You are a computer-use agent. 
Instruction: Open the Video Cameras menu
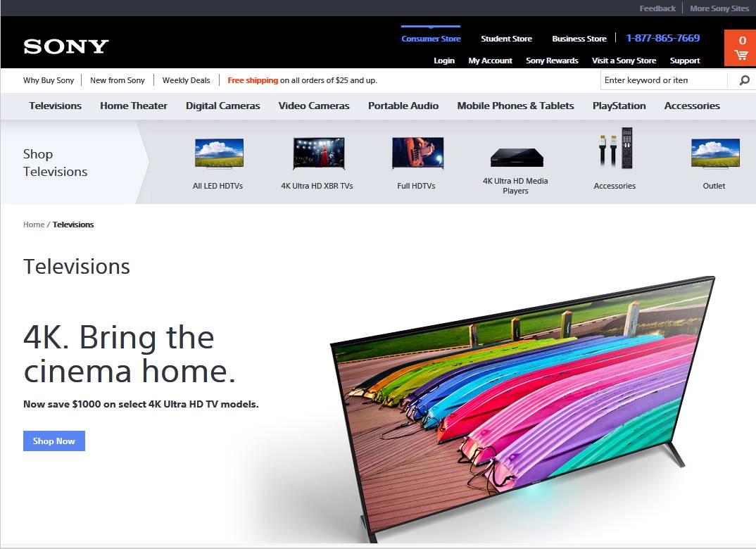pyautogui.click(x=314, y=106)
